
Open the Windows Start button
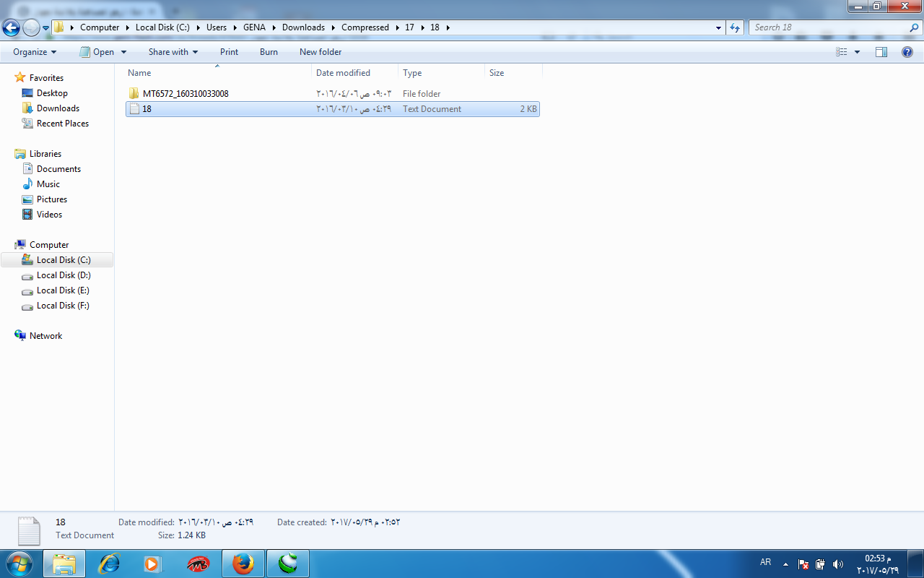click(19, 563)
